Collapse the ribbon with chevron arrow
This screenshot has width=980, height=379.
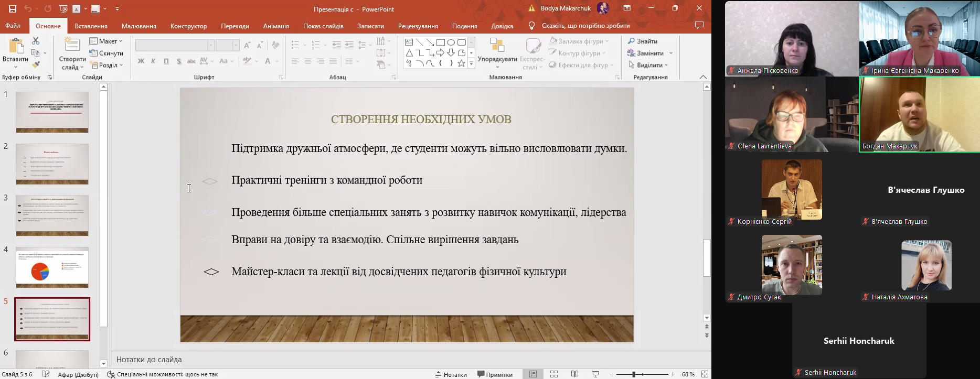pyautogui.click(x=703, y=77)
